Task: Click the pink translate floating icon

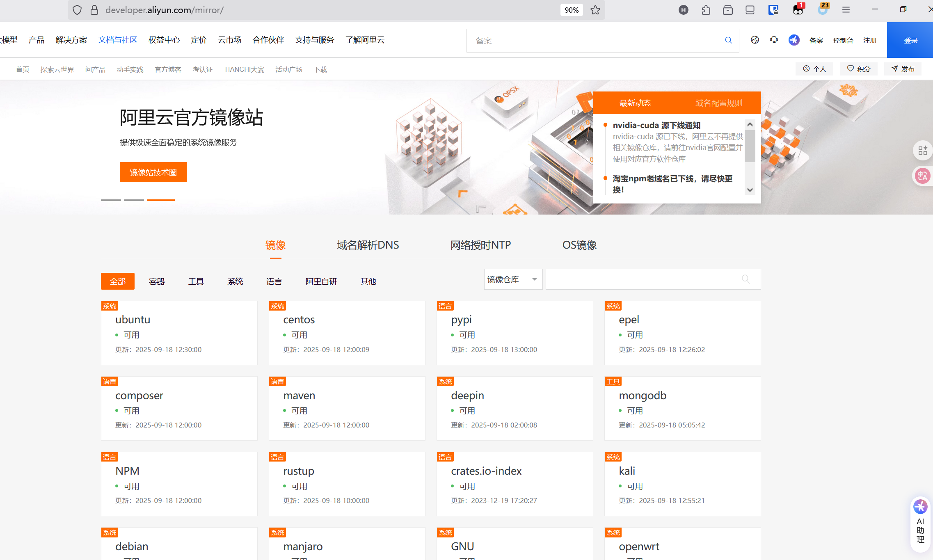Action: click(x=923, y=176)
